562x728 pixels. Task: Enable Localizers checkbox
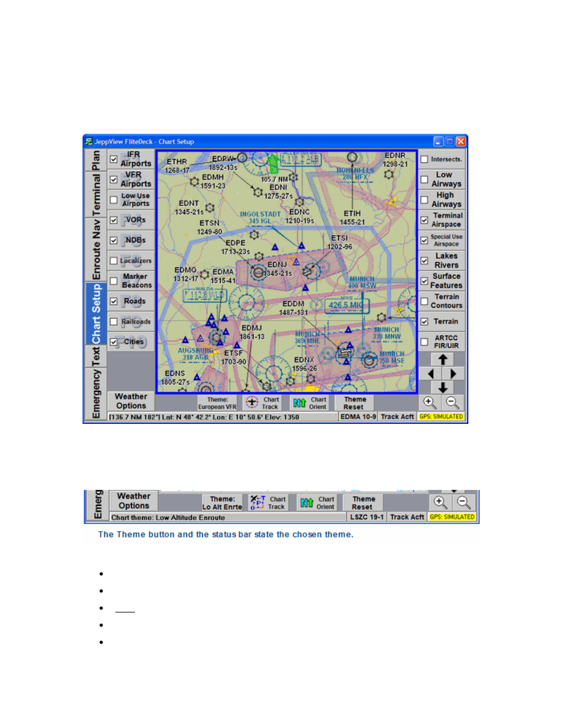pyautogui.click(x=114, y=261)
